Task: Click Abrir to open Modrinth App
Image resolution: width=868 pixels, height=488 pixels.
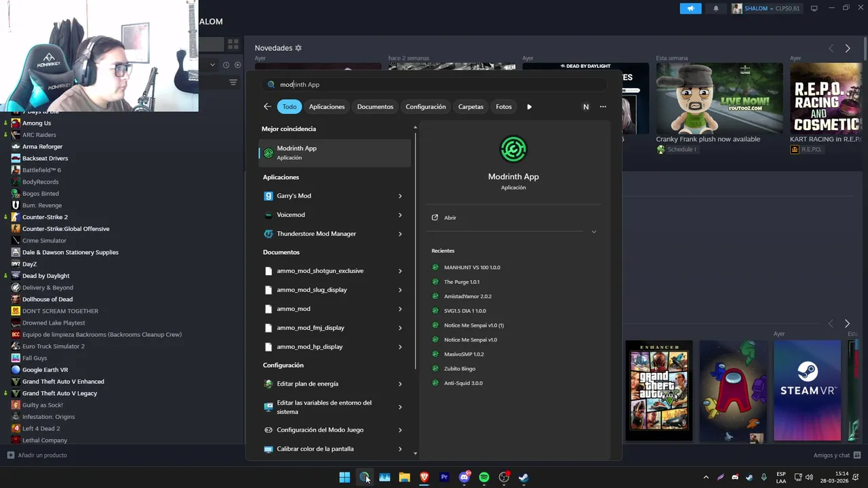Action: coord(450,218)
